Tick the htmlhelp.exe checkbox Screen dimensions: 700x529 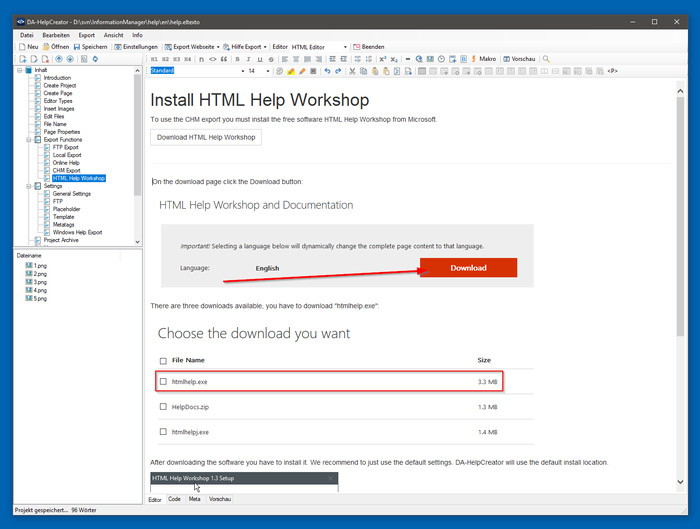(x=163, y=382)
